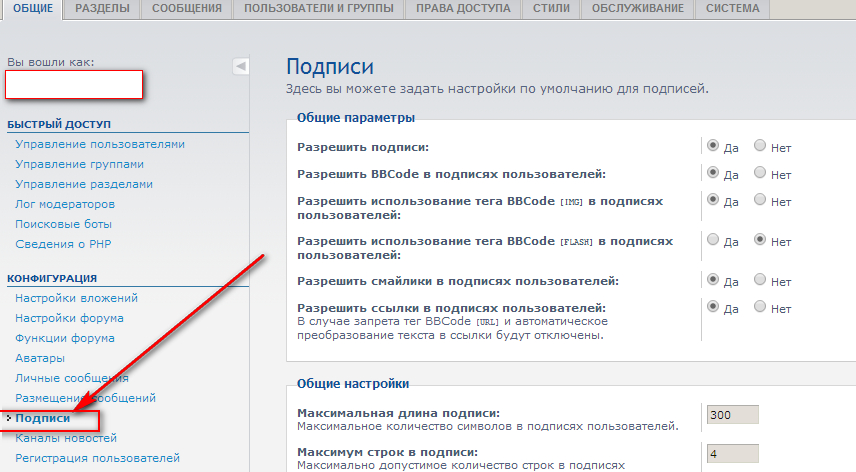The width and height of the screenshot is (856, 472).
Task: Select 'Нет' for BBCode в подписях
Action: 760,173
